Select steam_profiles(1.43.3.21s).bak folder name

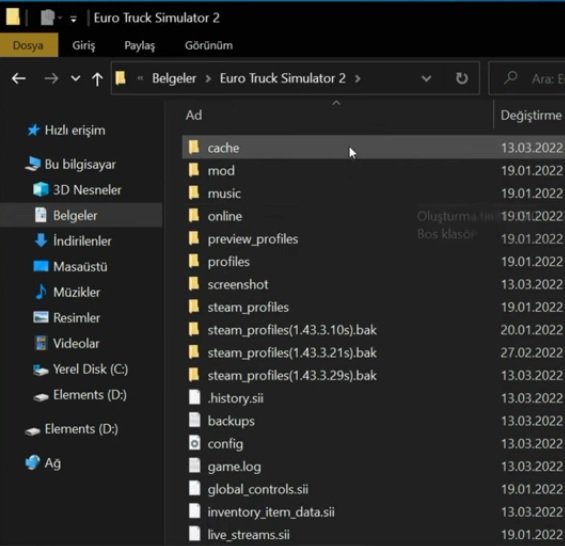click(292, 353)
